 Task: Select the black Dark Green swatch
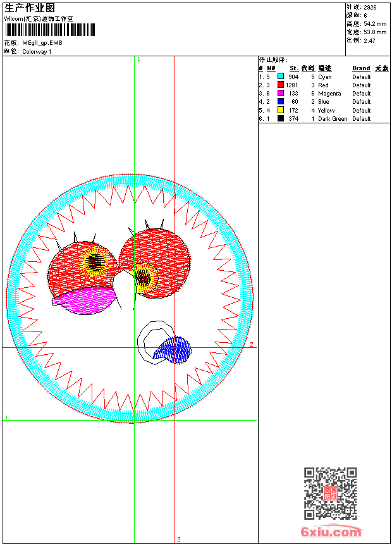[281, 118]
